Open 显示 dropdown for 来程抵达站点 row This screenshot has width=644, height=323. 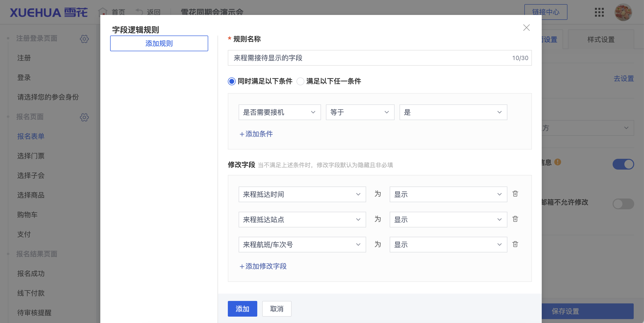(448, 219)
